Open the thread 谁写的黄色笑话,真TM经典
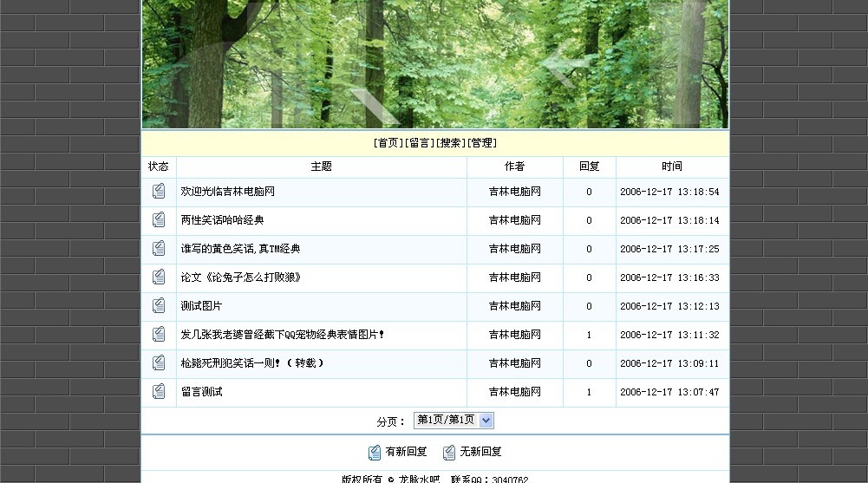Viewport: 868px width, 483px height. click(x=240, y=249)
